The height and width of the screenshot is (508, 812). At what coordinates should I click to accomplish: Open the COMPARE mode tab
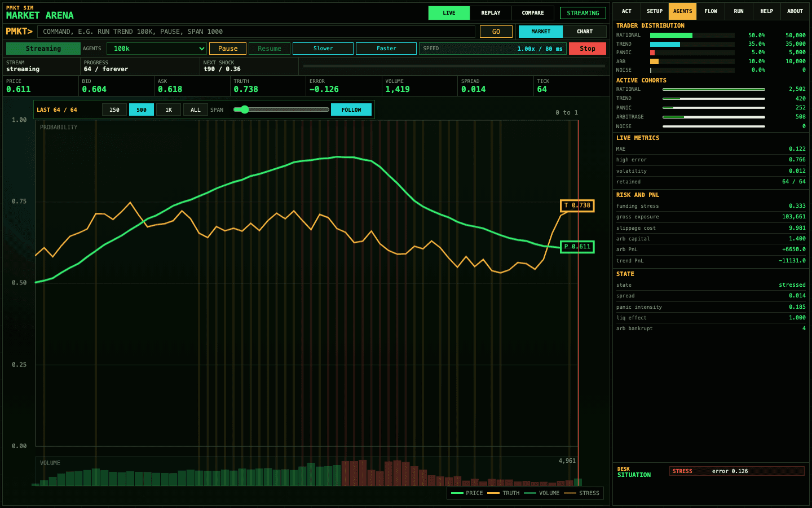point(533,13)
